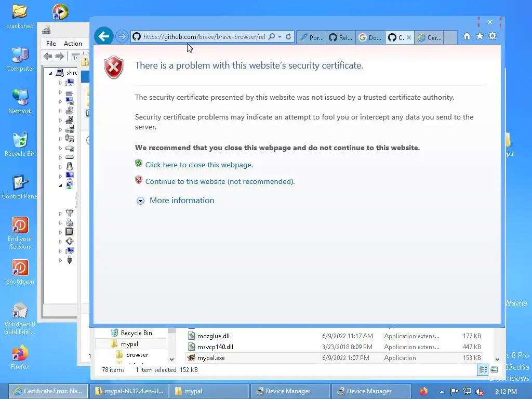Open Internet Explorer Tools gear menu
Screen dimensions: 532x399
pos(493,36)
